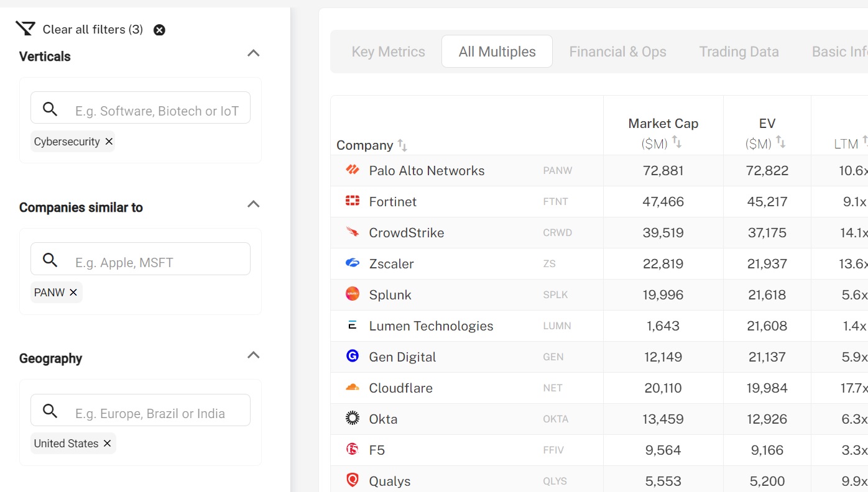Open the Palo Alto Networks company link

click(427, 171)
